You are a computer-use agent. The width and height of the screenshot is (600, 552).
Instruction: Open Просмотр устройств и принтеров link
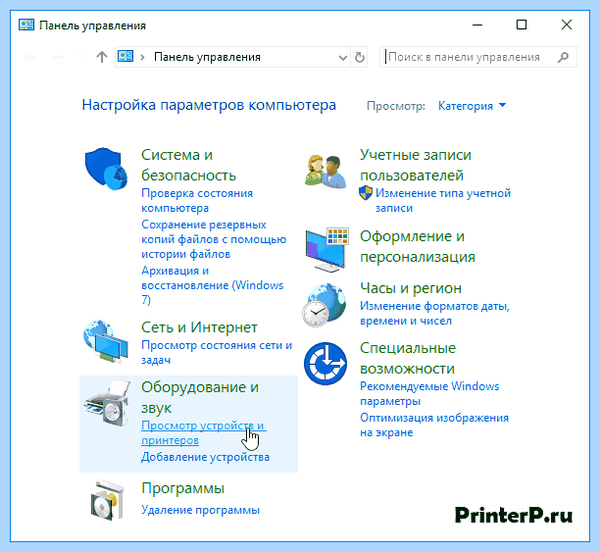tap(203, 433)
